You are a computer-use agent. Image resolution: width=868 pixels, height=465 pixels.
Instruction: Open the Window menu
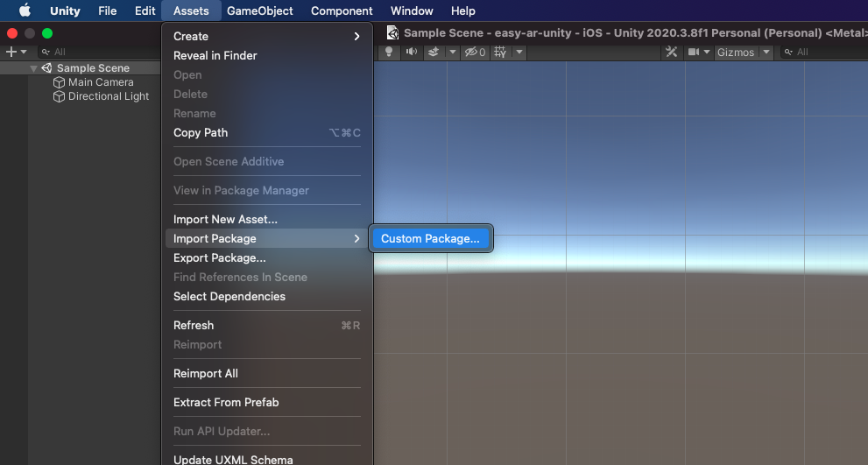pyautogui.click(x=412, y=11)
